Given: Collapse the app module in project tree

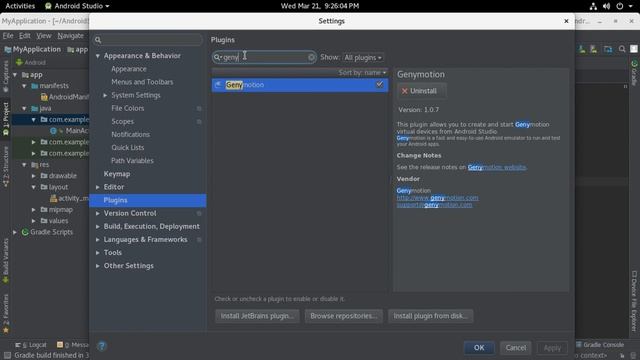Looking at the screenshot, I should (x=15, y=75).
